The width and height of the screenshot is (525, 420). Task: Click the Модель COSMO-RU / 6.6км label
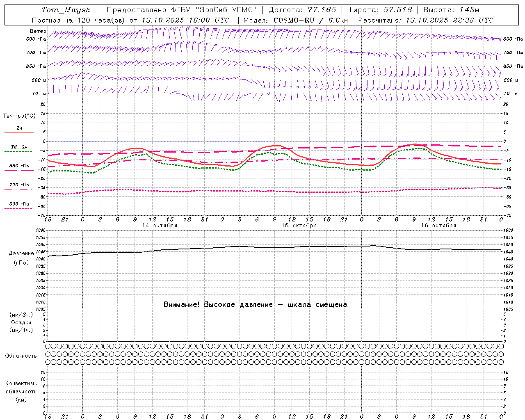tap(296, 20)
